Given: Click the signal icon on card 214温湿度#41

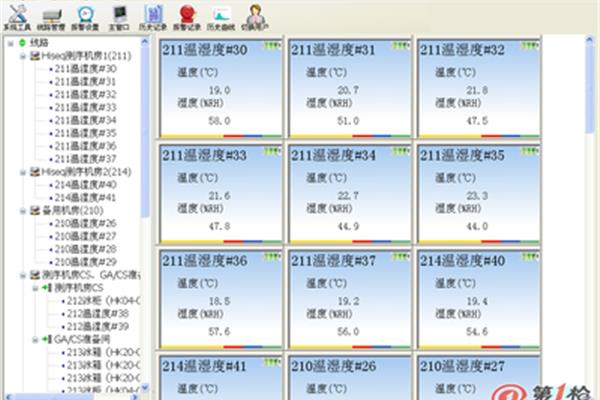Looking at the screenshot, I should pyautogui.click(x=272, y=362).
